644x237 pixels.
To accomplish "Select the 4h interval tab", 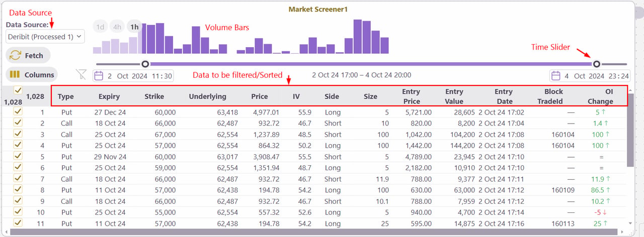I will [117, 27].
